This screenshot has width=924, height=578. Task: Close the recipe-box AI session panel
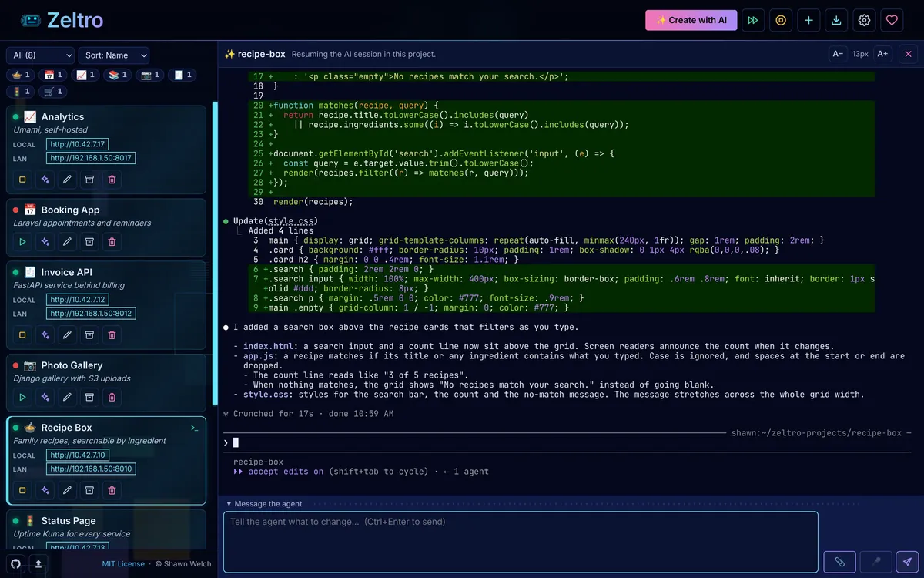[908, 54]
